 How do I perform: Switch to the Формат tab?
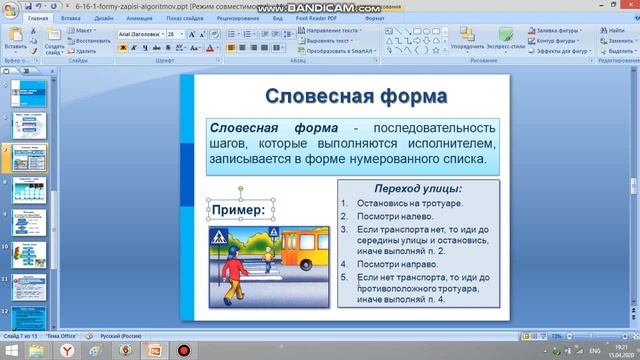pyautogui.click(x=374, y=18)
